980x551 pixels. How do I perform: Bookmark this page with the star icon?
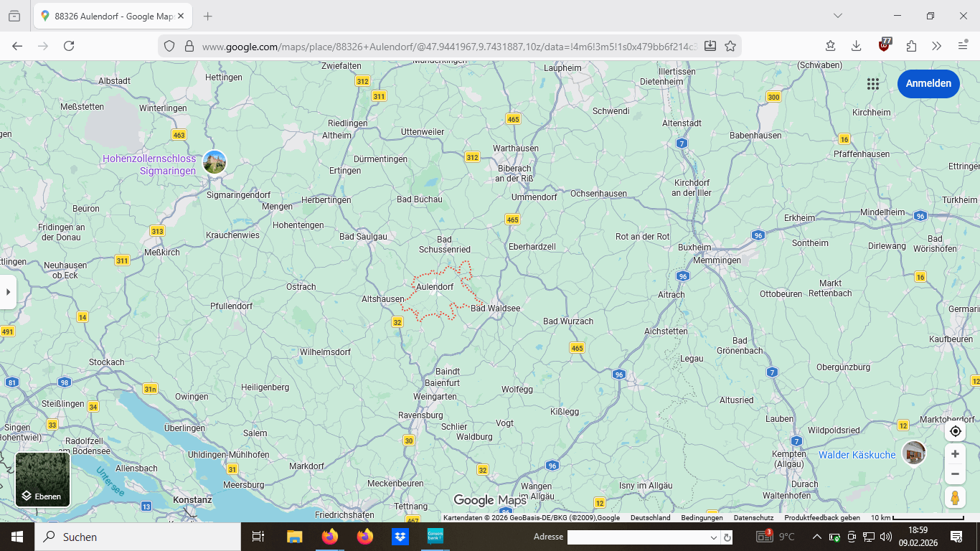(x=730, y=46)
